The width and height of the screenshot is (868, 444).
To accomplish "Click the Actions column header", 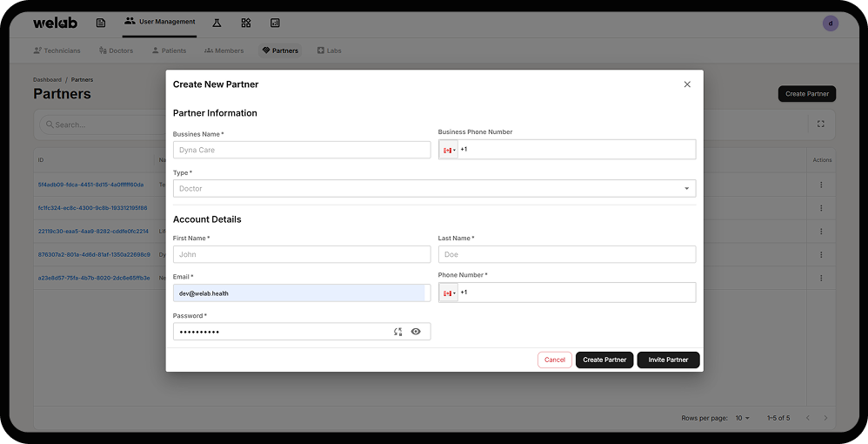I will tap(822, 160).
